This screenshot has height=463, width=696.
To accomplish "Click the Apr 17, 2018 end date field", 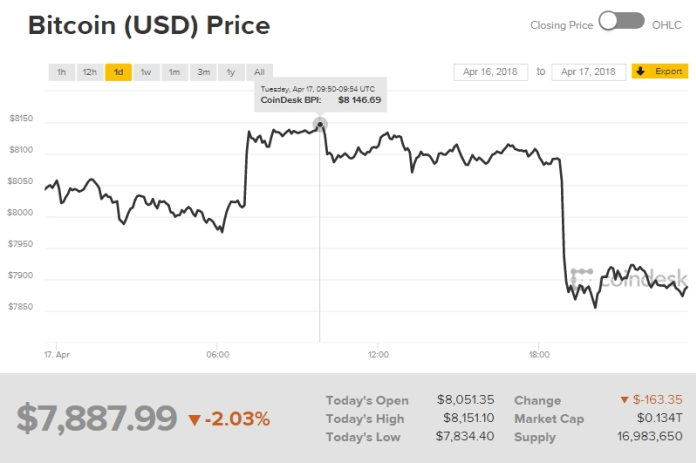I will click(588, 72).
